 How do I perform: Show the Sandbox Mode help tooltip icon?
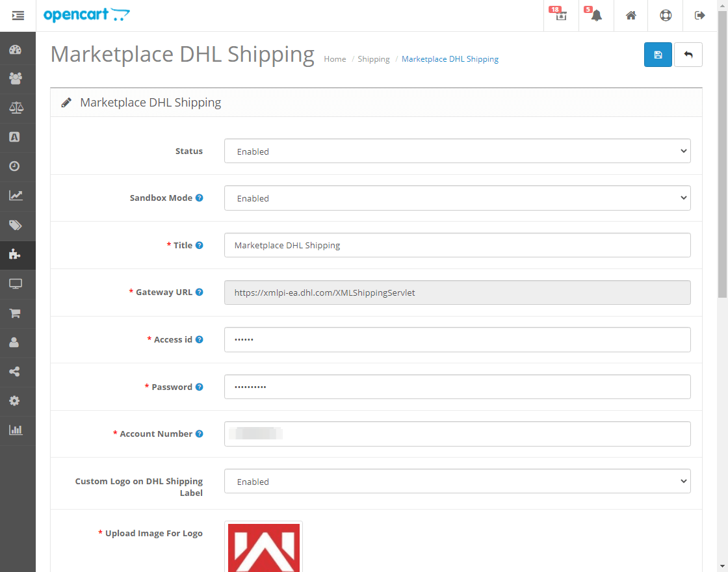199,198
